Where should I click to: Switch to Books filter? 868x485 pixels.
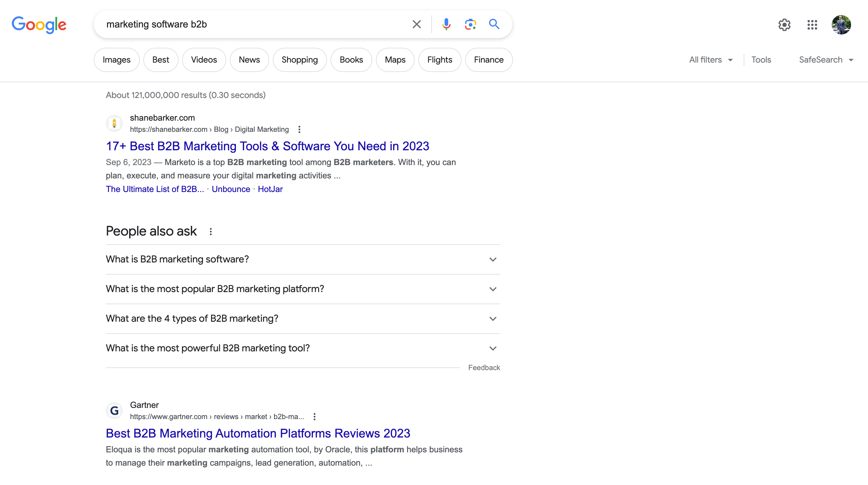tap(351, 60)
